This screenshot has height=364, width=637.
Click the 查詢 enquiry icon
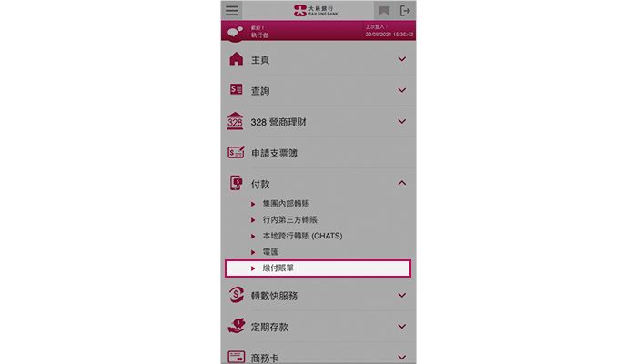pyautogui.click(x=236, y=89)
